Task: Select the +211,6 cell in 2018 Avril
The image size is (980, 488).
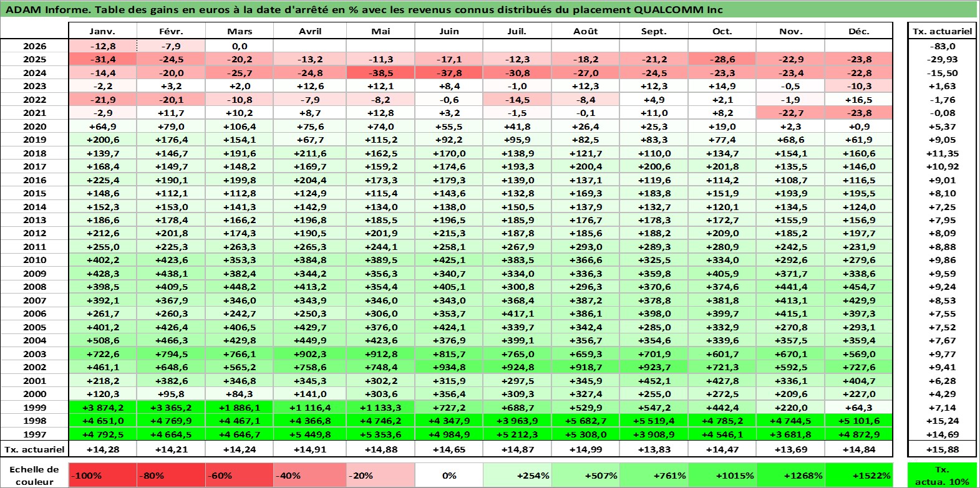Action: pyautogui.click(x=310, y=153)
